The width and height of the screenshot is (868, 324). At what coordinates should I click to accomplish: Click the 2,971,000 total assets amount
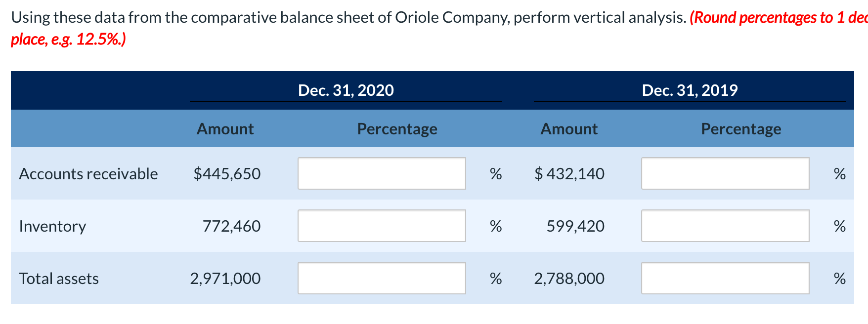tap(225, 279)
